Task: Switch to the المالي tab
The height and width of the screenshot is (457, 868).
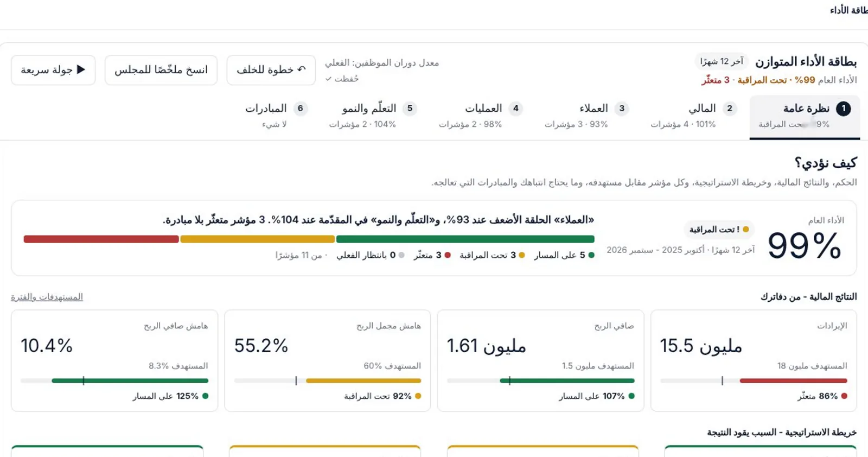Action: 693,116
